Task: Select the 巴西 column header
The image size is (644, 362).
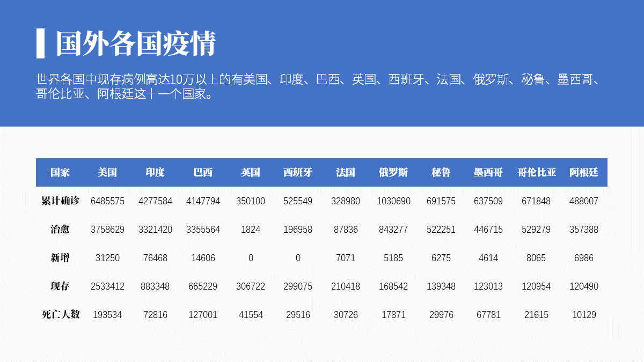Action: coord(203,173)
